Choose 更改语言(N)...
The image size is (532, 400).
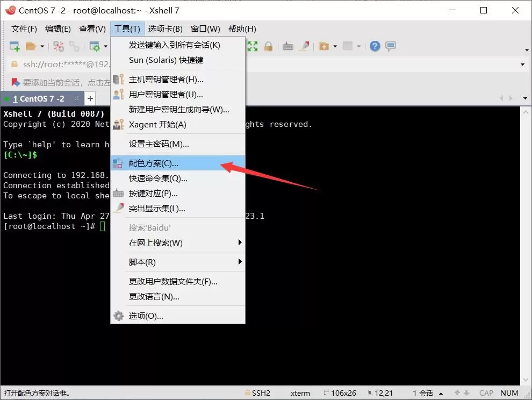click(x=178, y=296)
